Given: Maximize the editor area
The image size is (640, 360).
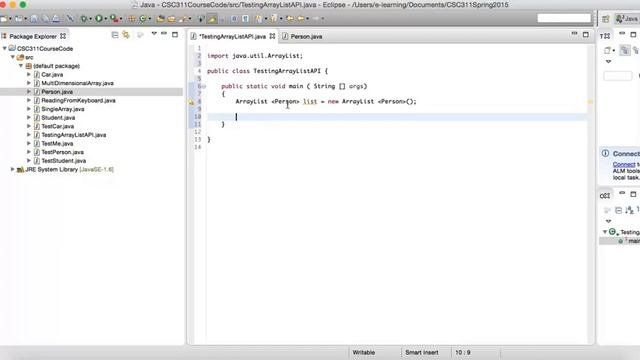Looking at the screenshot, I should 586,35.
